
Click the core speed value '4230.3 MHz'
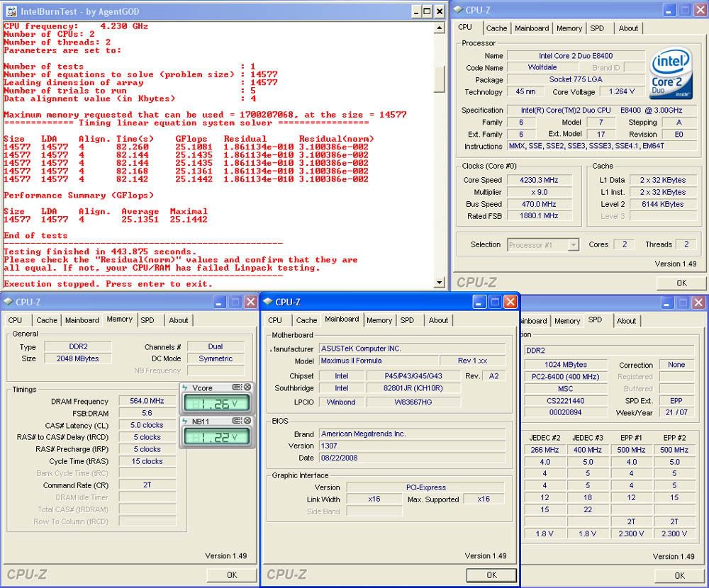(539, 180)
